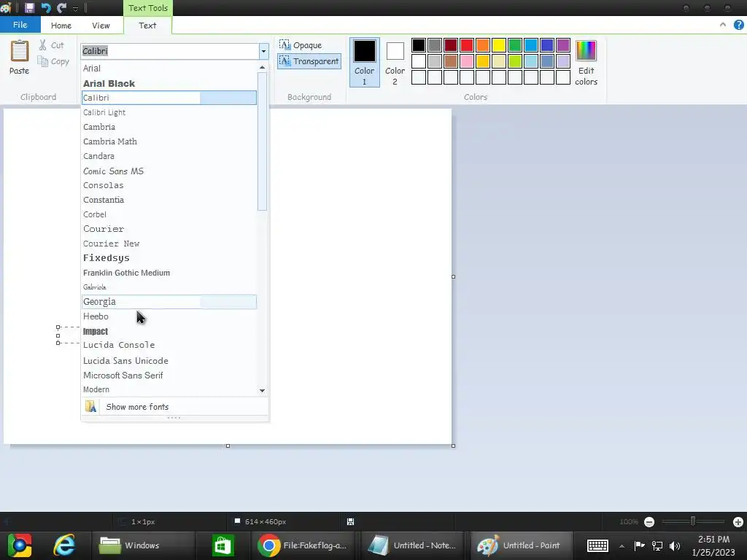Pick Franklin Gothic Medium font
This screenshot has height=560, width=747.
169,273
